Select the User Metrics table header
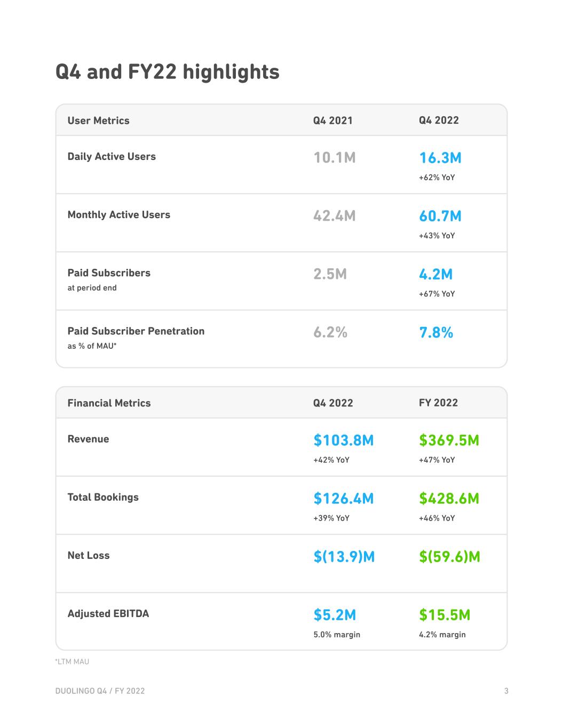This screenshot has height=728, width=563. (98, 121)
